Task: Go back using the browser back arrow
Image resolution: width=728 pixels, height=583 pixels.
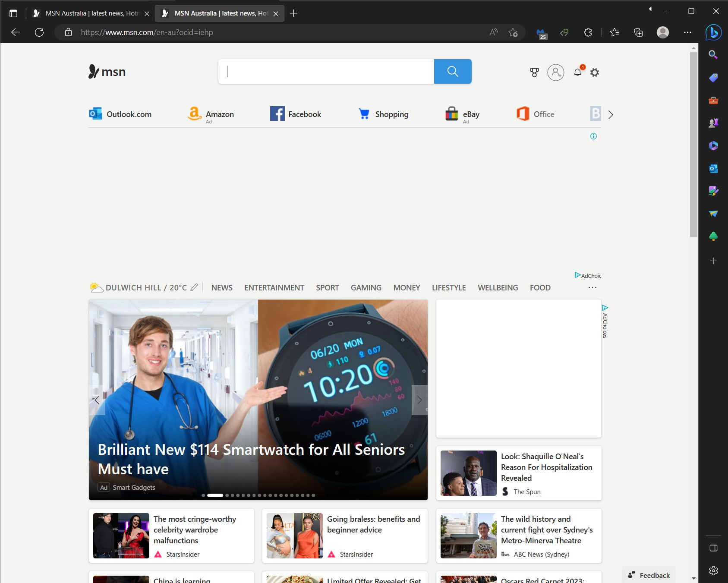Action: pyautogui.click(x=16, y=32)
